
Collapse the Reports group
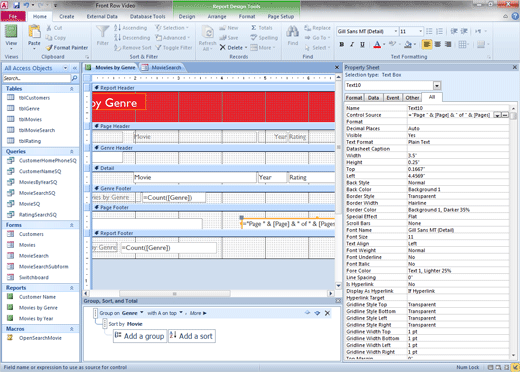pos(72,288)
